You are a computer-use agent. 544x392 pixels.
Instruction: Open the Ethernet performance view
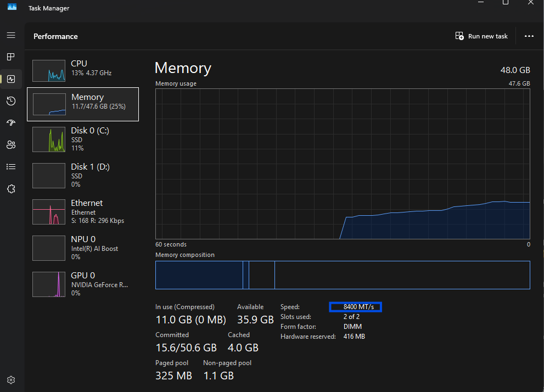pyautogui.click(x=82, y=212)
